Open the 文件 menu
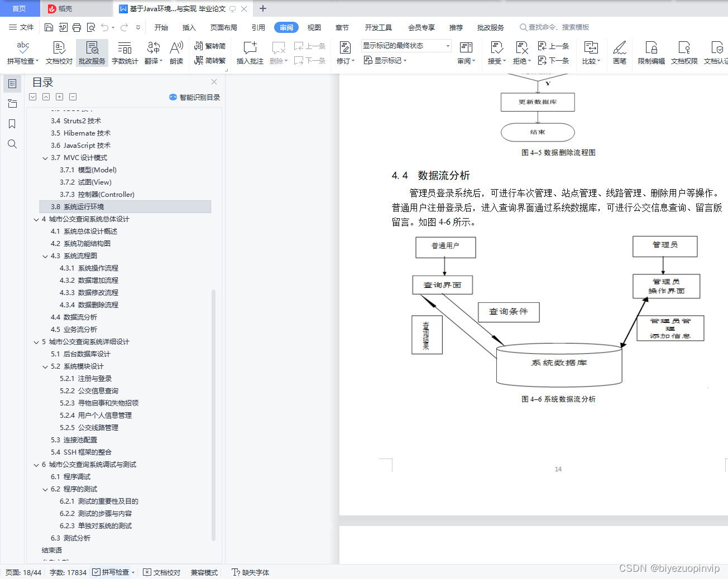This screenshot has width=728, height=579. tap(21, 27)
